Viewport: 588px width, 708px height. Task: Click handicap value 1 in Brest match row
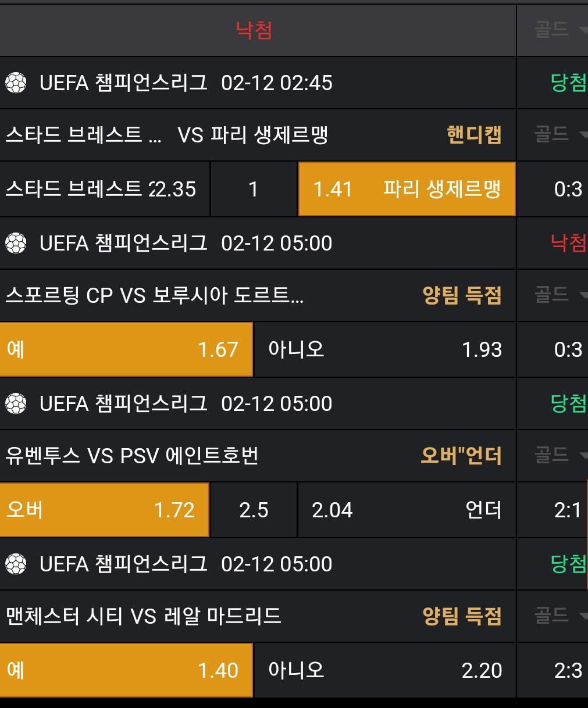point(254,189)
